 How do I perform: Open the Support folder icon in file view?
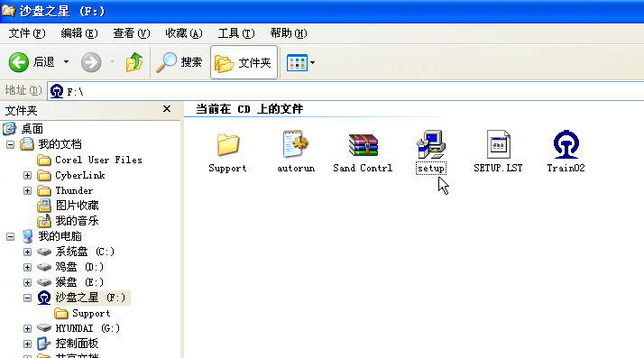228,144
